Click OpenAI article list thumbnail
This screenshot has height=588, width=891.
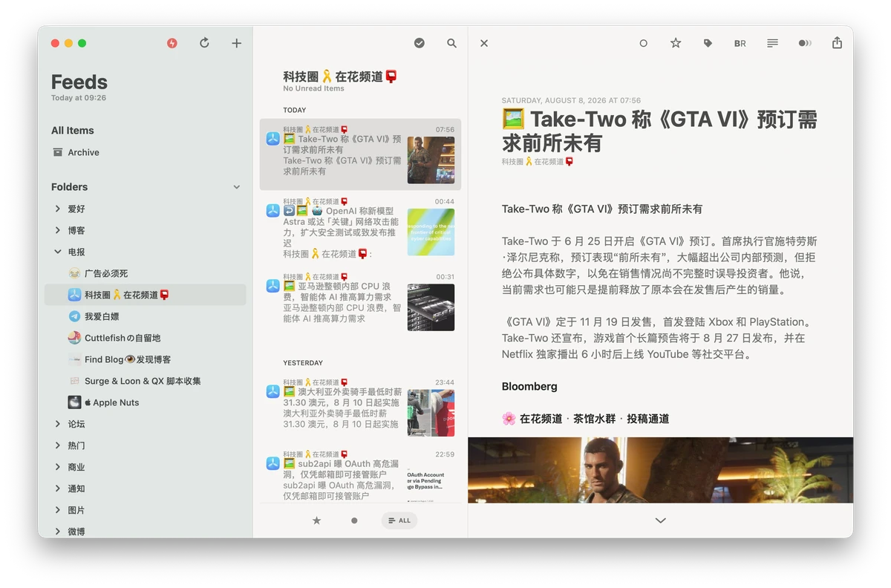[431, 232]
